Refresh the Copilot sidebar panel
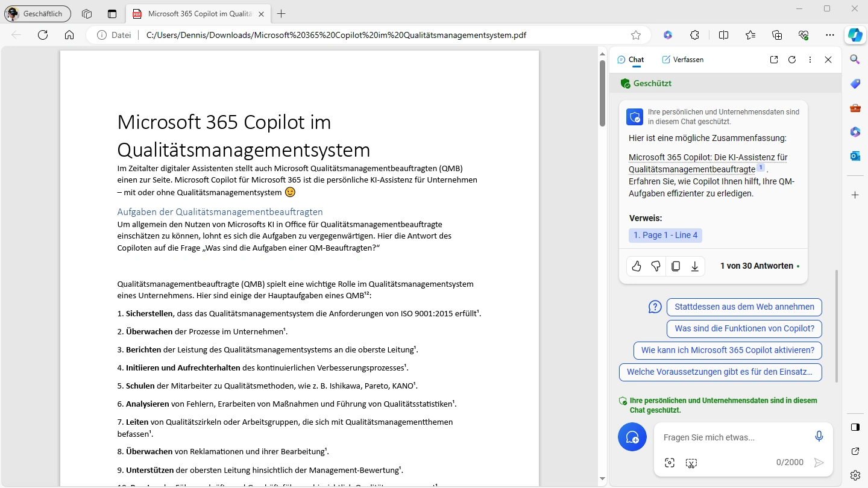Image resolution: width=868 pixels, height=488 pixels. coord(792,60)
